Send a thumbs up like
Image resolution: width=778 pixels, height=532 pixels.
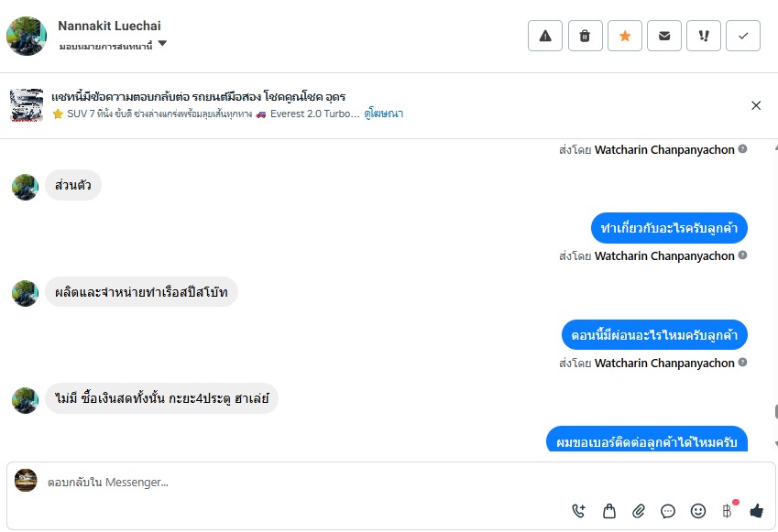[756, 511]
